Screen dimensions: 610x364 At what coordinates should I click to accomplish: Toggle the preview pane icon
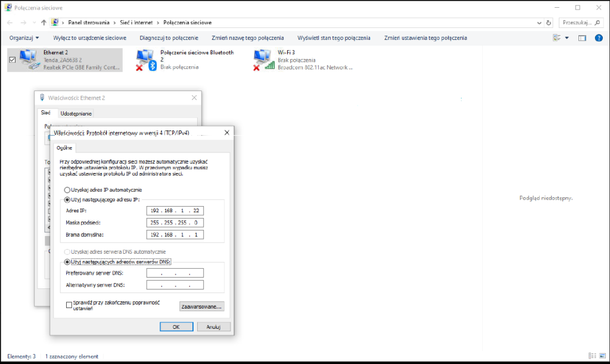pyautogui.click(x=581, y=37)
